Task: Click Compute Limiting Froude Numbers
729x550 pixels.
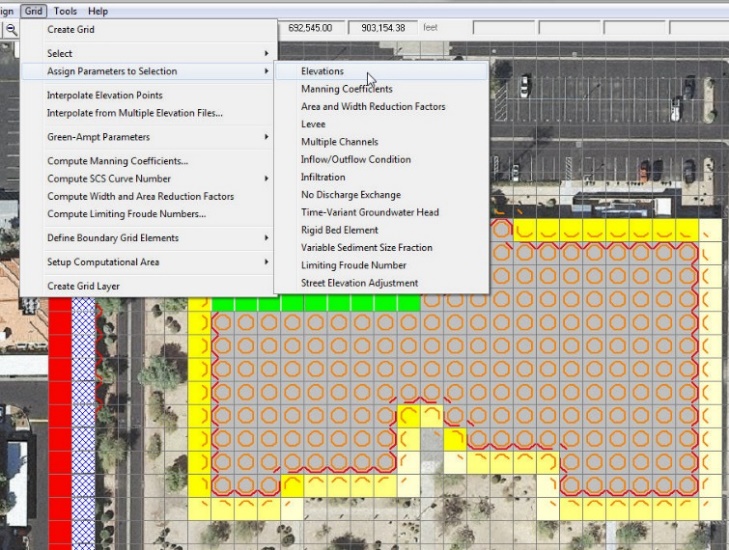Action: (126, 214)
